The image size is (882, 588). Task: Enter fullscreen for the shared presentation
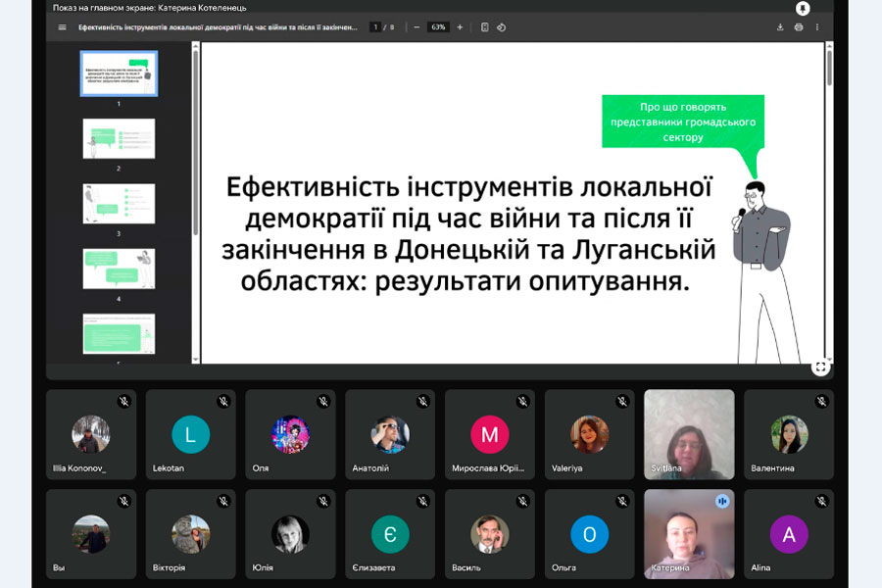pyautogui.click(x=820, y=367)
